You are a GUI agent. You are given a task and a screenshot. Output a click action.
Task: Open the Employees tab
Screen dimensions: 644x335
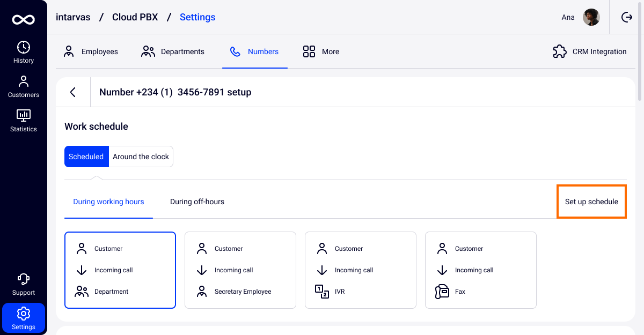[x=91, y=51]
